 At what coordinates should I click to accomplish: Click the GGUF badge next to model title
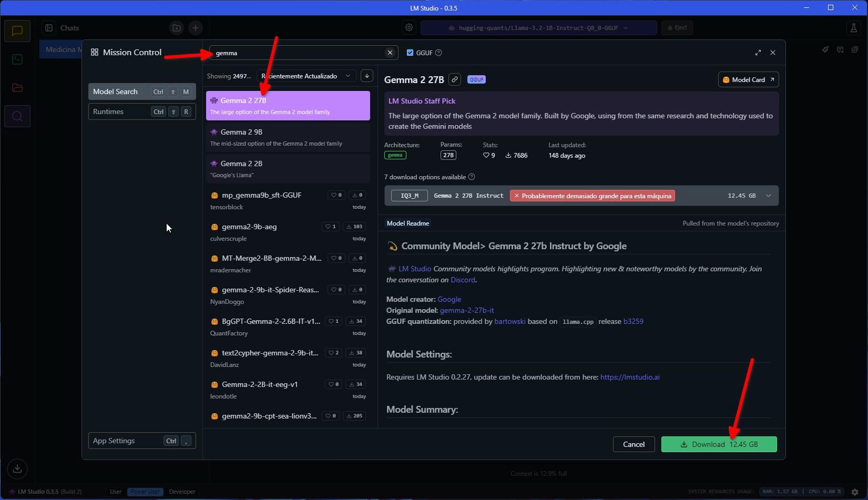coord(476,79)
